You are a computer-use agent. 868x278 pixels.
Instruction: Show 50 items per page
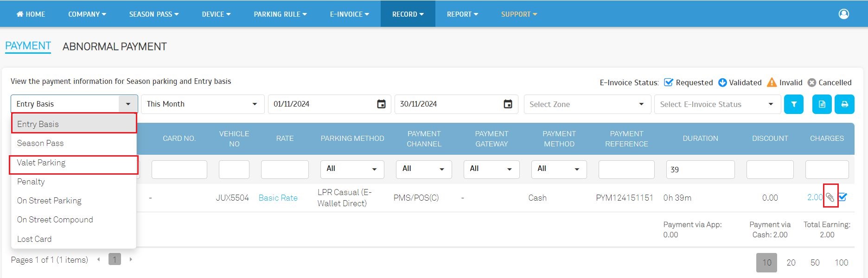815,263
